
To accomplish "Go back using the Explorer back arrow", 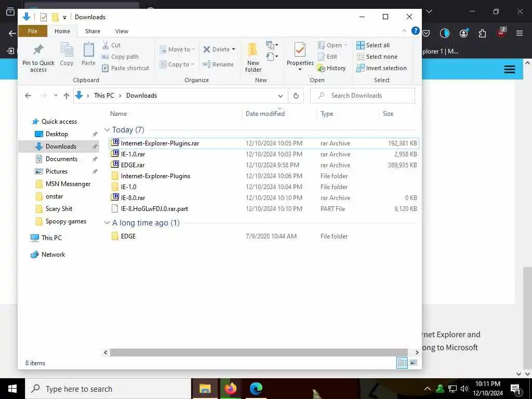I will coord(28,96).
